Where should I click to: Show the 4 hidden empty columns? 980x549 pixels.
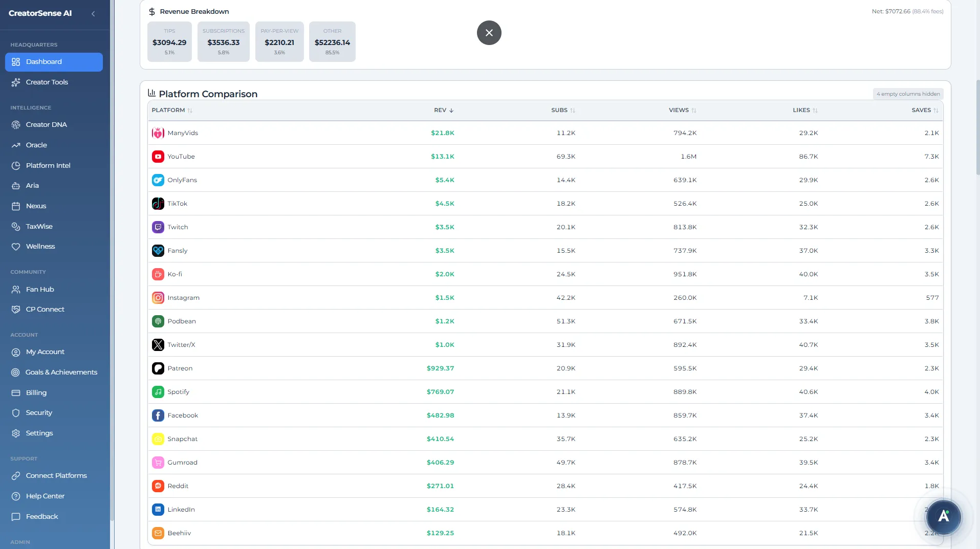click(907, 94)
